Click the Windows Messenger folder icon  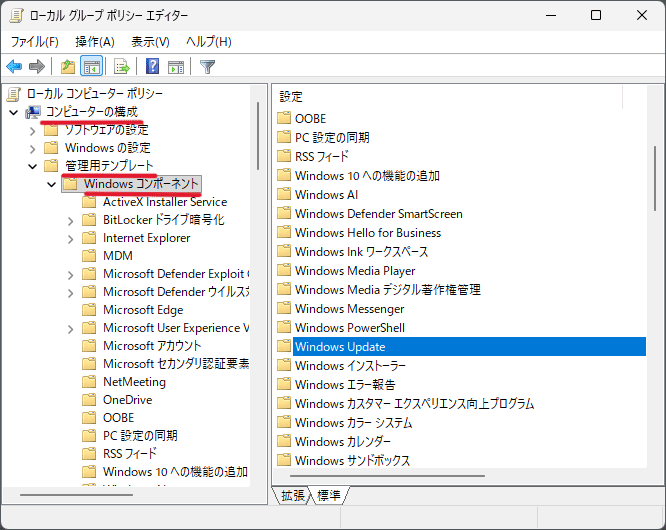click(284, 309)
